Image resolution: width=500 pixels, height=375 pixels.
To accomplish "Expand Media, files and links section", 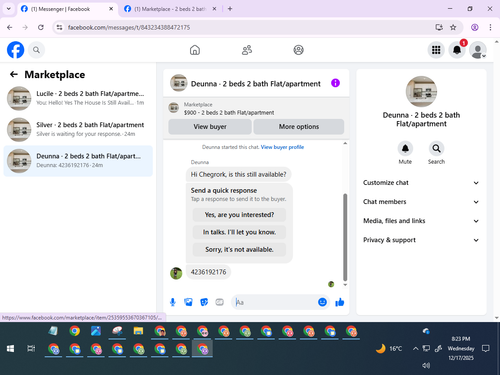I will click(421, 221).
